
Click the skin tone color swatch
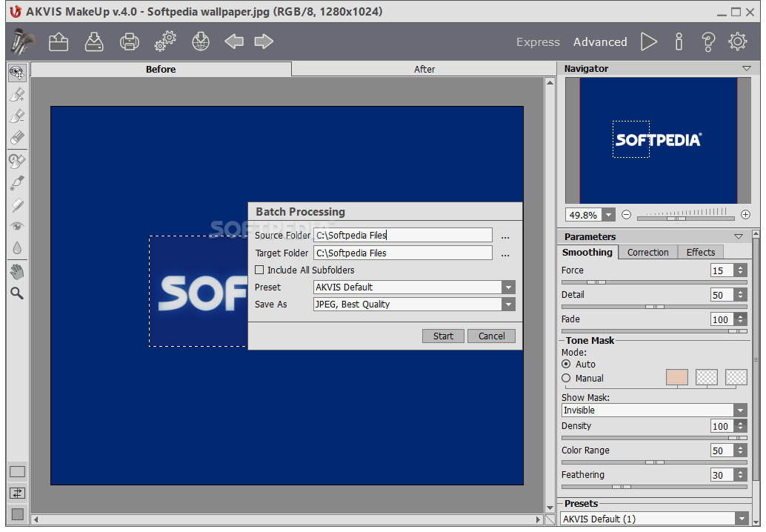pyautogui.click(x=676, y=377)
